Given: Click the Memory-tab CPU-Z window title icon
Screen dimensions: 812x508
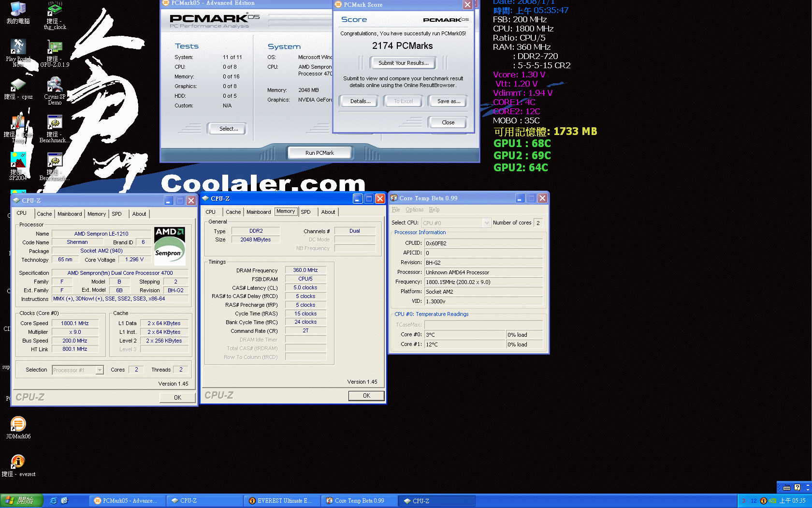Looking at the screenshot, I should pyautogui.click(x=205, y=198).
